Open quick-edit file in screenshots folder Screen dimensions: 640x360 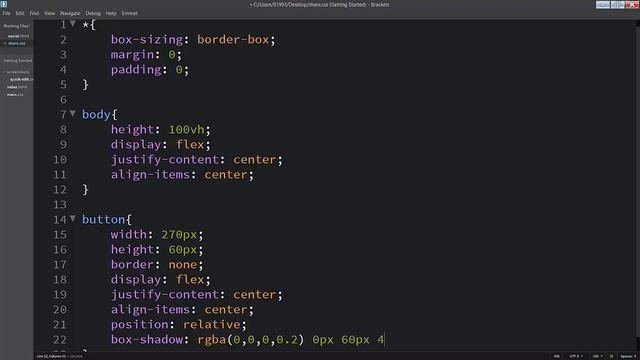pyautogui.click(x=21, y=79)
